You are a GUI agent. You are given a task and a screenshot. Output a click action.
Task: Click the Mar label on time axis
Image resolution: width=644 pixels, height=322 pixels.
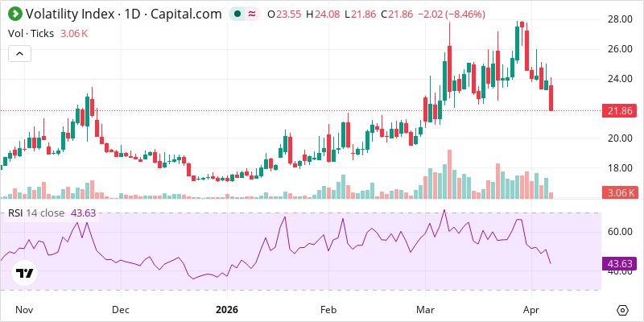click(x=426, y=309)
